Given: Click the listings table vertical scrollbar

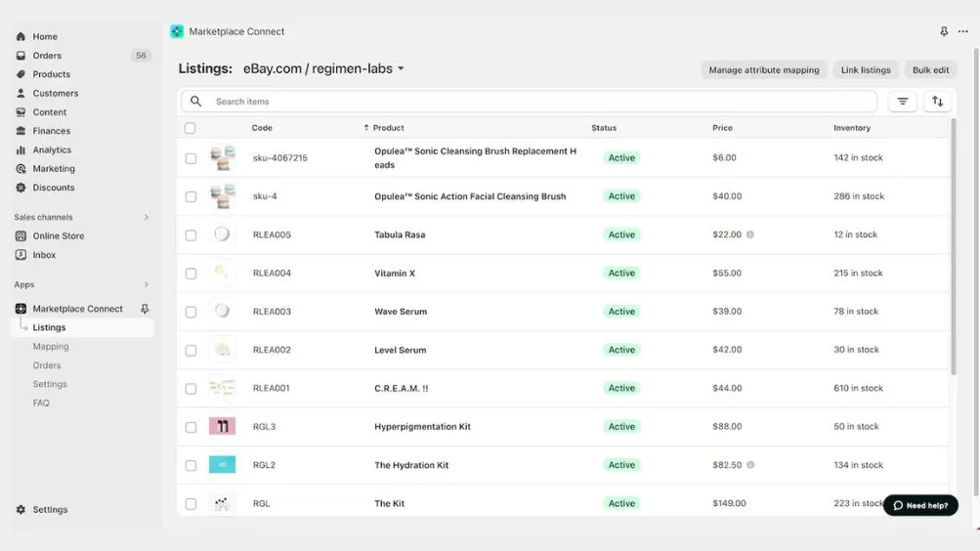Looking at the screenshot, I should click(953, 247).
